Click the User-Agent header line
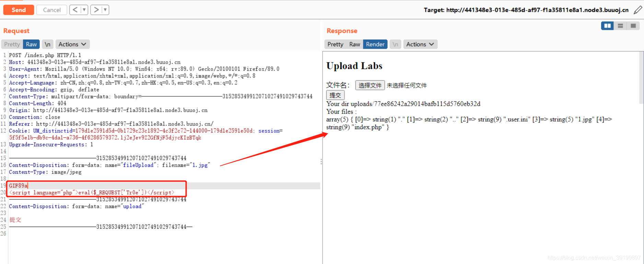 pos(144,69)
